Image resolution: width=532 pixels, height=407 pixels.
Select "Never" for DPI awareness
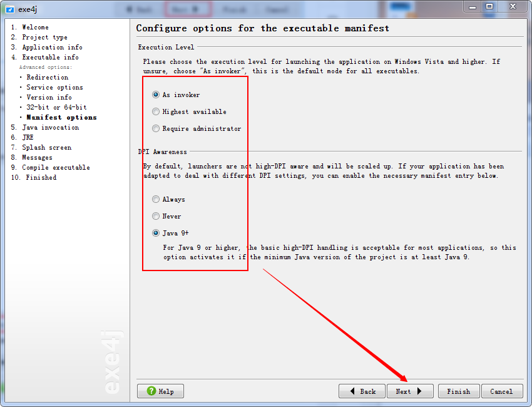(155, 216)
